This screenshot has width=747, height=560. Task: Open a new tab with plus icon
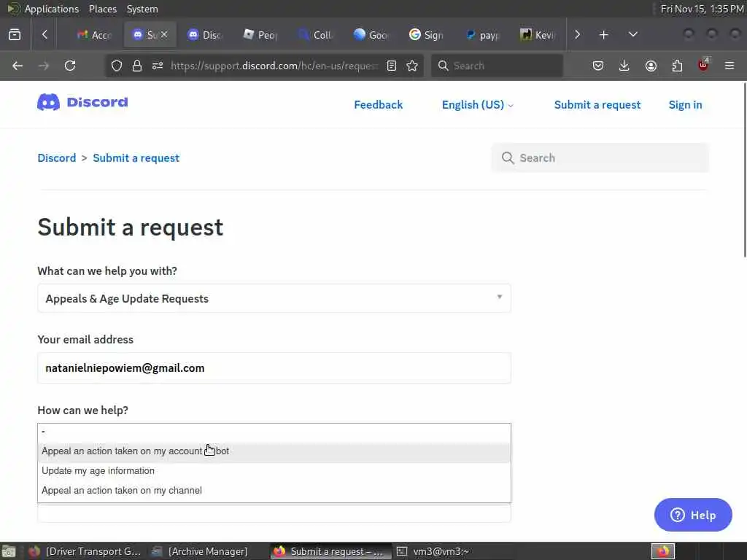(x=603, y=35)
